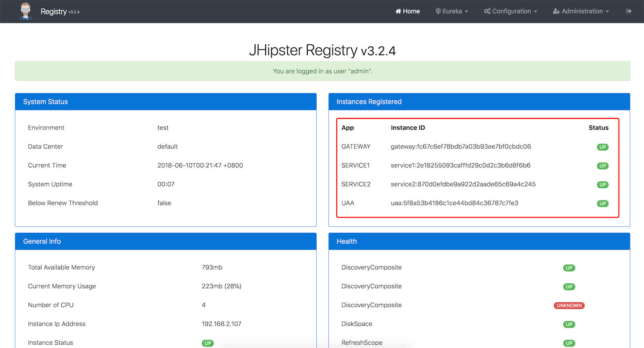Image resolution: width=644 pixels, height=348 pixels.
Task: Click the house icon beside Home
Action: [x=398, y=11]
